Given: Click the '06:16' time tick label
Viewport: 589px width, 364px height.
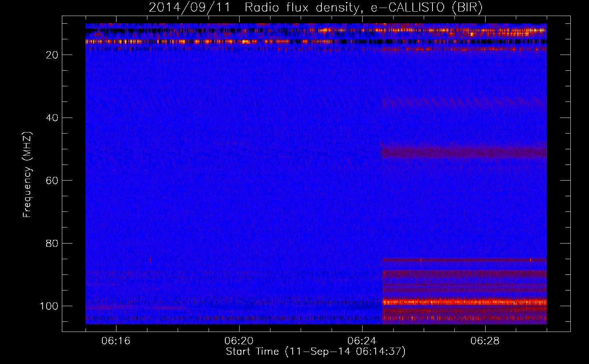Looking at the screenshot, I should click(x=116, y=341).
